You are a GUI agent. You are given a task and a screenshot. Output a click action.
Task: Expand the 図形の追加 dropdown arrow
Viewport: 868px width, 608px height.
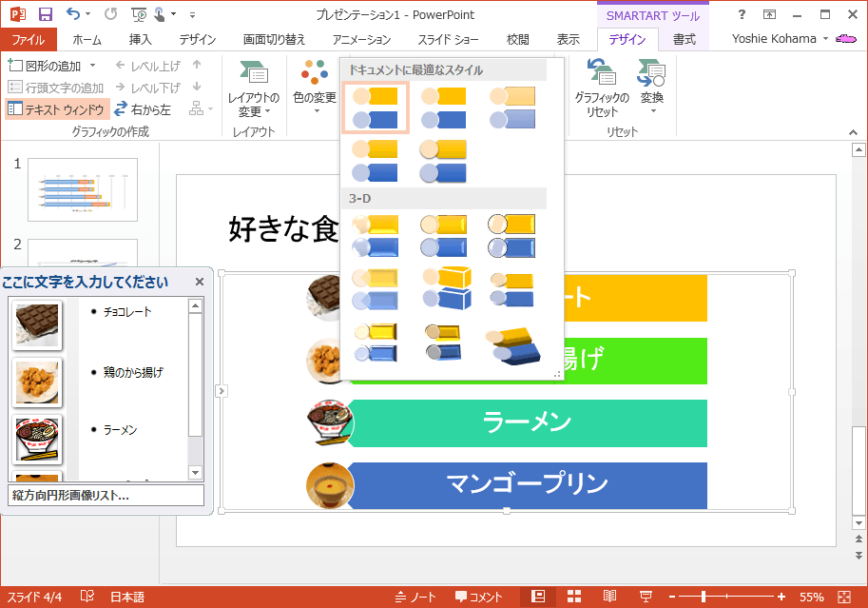(x=92, y=66)
